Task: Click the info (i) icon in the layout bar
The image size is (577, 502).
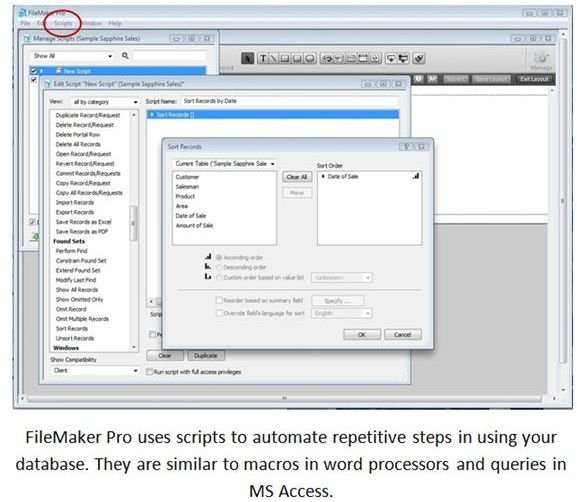Action: (419, 79)
